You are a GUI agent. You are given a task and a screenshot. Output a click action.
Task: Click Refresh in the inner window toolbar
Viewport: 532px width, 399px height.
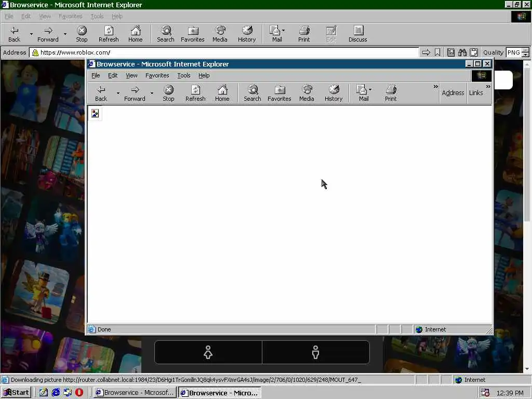(x=195, y=94)
